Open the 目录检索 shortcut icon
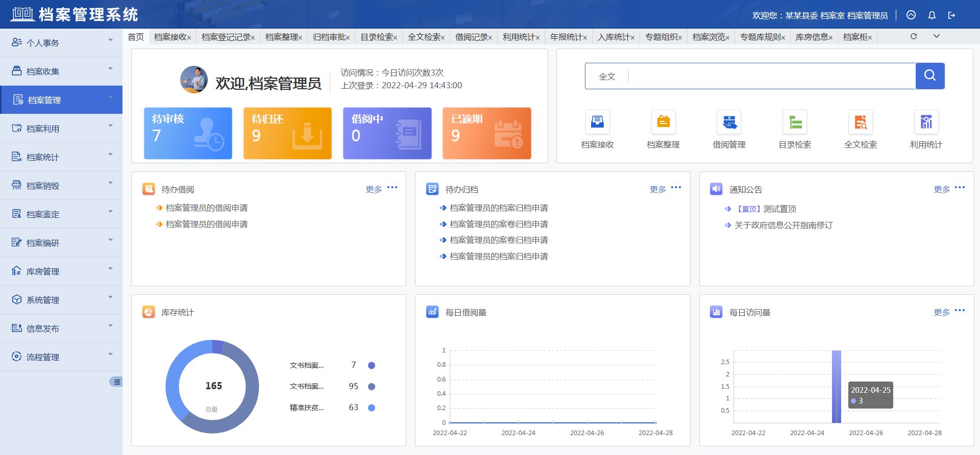The width and height of the screenshot is (980, 455). point(795,122)
